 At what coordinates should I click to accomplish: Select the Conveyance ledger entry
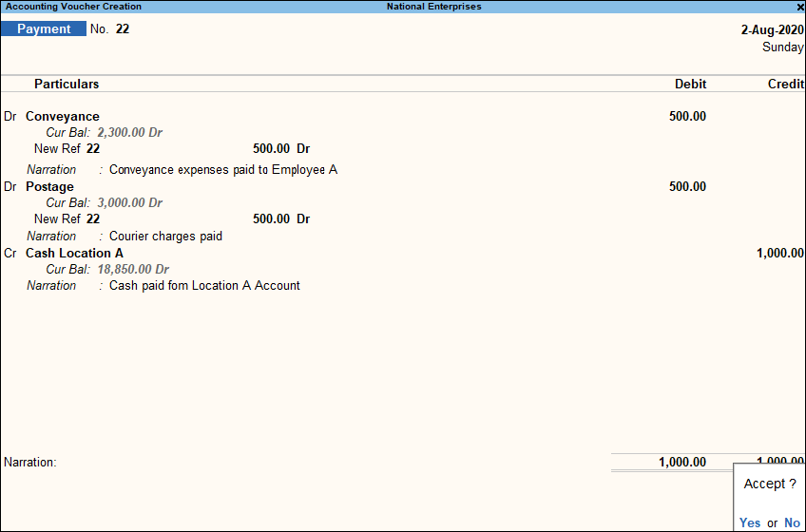[63, 116]
